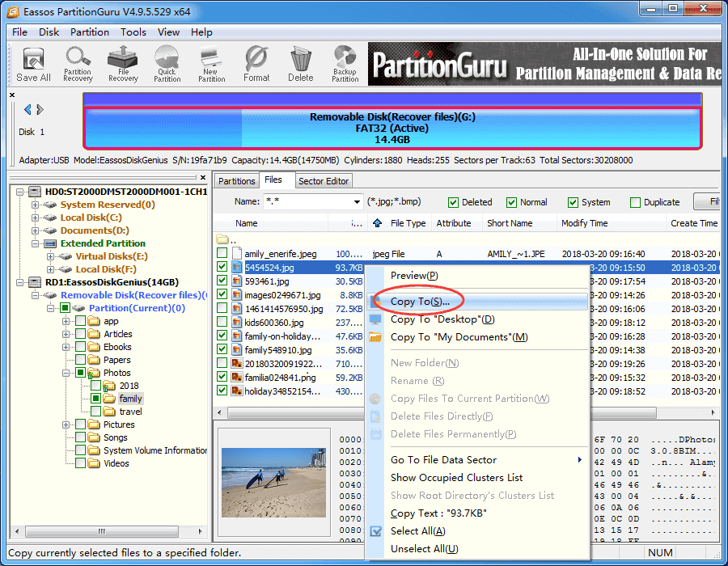
Task: Select the RD1 EassosDiskGenius disk icon
Action: pos(35,282)
